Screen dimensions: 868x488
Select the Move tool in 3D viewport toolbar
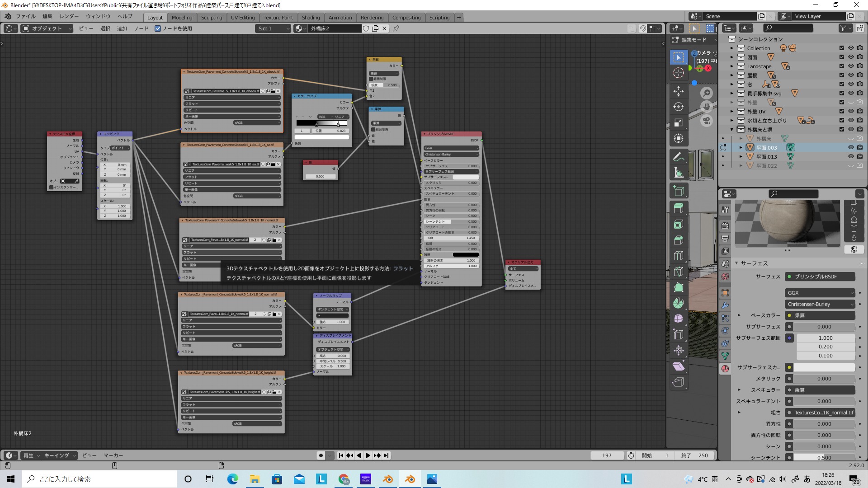[x=678, y=91]
